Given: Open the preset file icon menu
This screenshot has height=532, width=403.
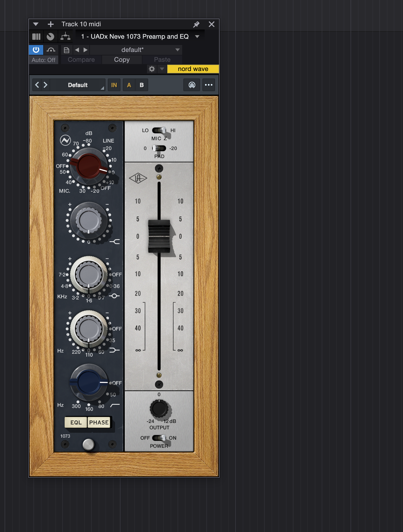Looking at the screenshot, I should (x=67, y=50).
